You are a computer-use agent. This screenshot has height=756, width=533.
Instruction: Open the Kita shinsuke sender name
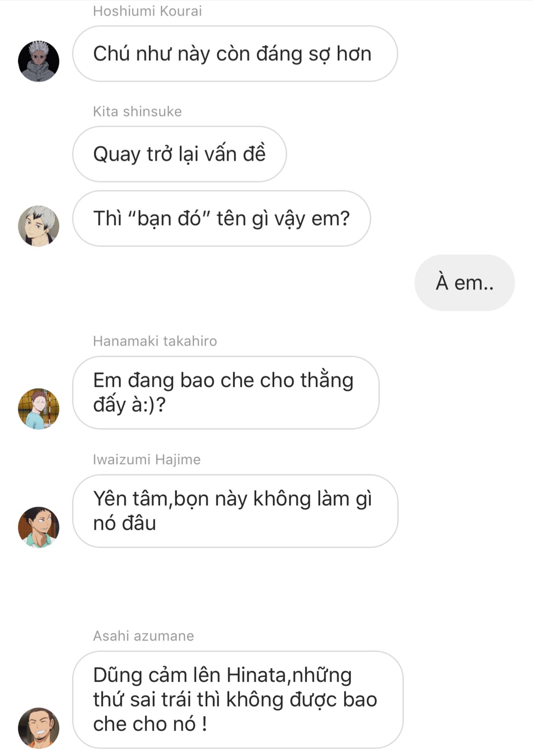click(x=137, y=111)
